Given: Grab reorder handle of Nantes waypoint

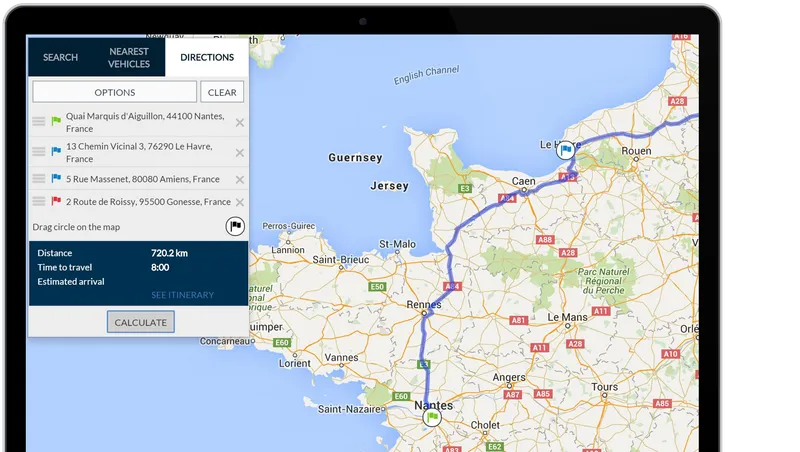Looking at the screenshot, I should tap(39, 121).
